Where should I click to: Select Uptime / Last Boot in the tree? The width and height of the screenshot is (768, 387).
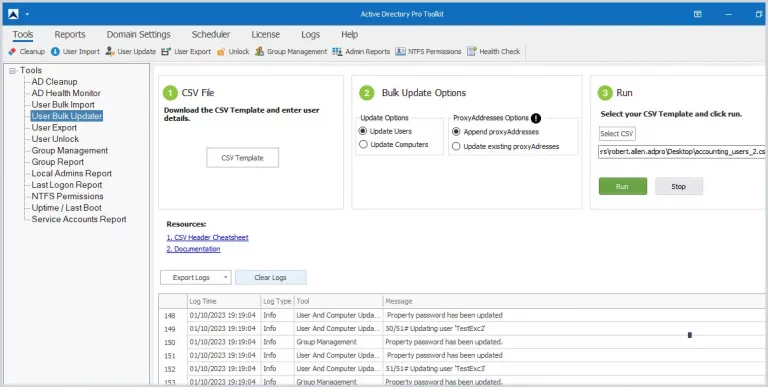pos(67,208)
